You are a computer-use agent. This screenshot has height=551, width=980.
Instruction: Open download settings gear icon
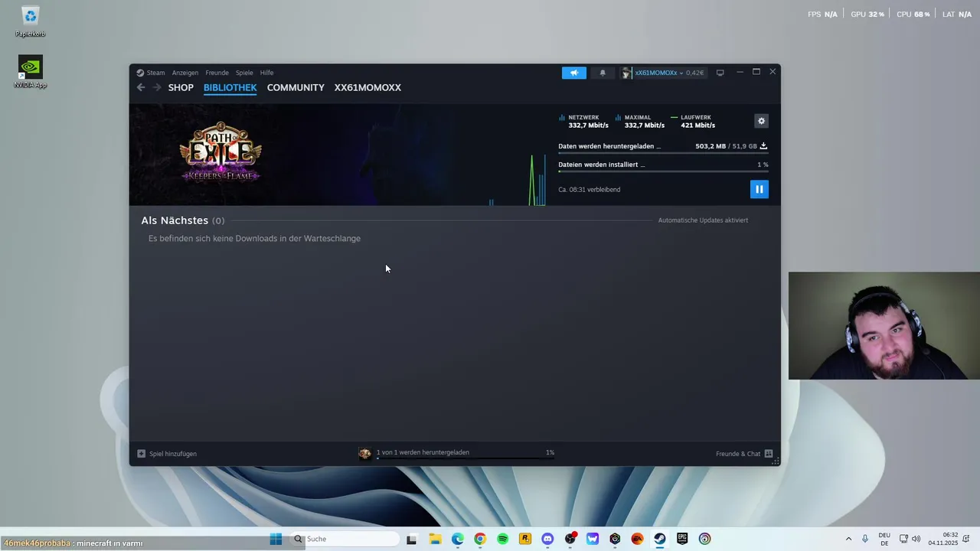pos(761,121)
